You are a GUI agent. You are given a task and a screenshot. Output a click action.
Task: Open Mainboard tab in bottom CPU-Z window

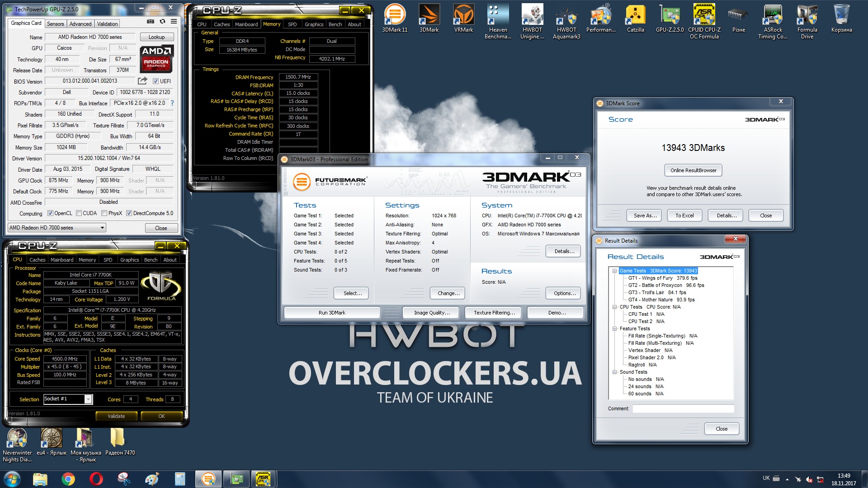62,260
